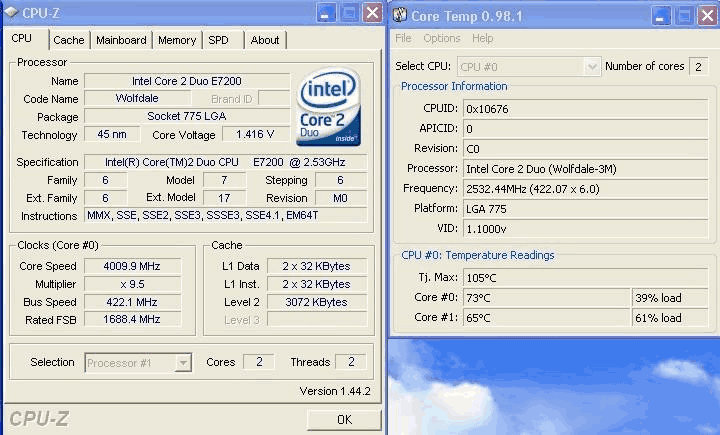Screen dimensions: 720x435
Task: Open the Options menu in Core Temp
Action: click(x=442, y=38)
